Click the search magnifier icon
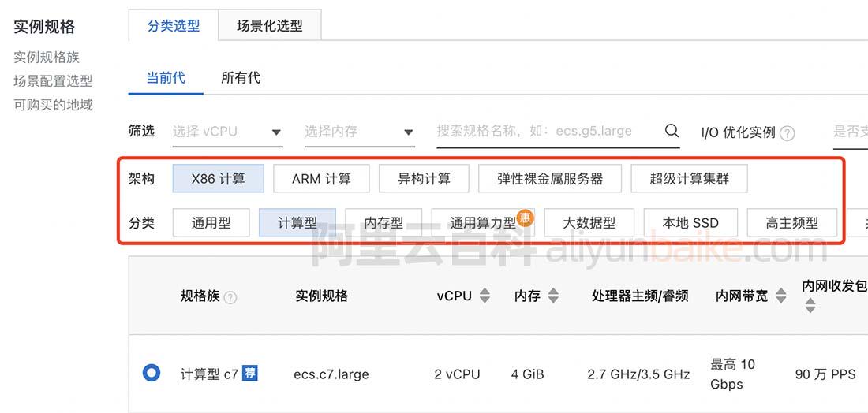Screen dimensions: 868x413 click(x=672, y=131)
